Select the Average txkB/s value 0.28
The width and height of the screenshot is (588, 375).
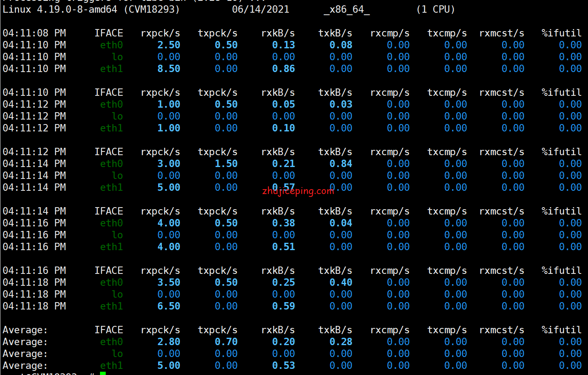coord(341,342)
